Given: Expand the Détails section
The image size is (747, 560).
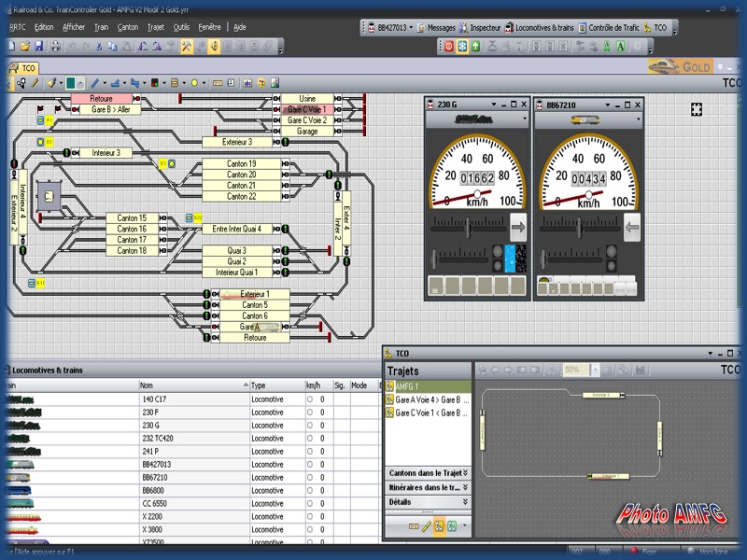Looking at the screenshot, I should 465,501.
